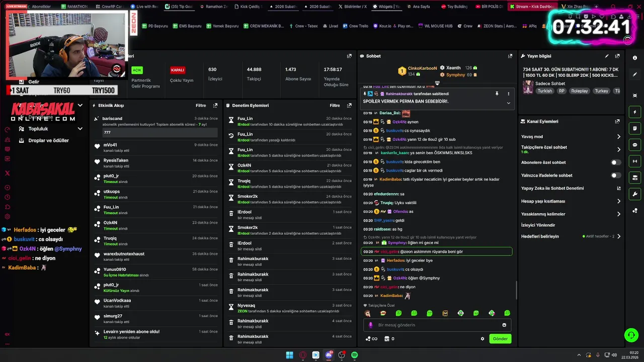Open Spotify from the taskbar
Image resolution: width=644 pixels, height=362 pixels.
coord(355,355)
